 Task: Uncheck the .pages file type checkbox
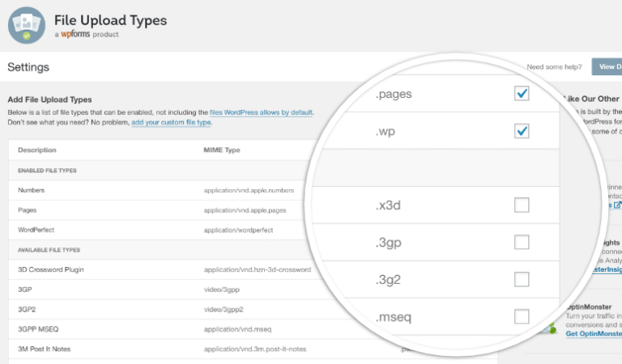point(522,94)
